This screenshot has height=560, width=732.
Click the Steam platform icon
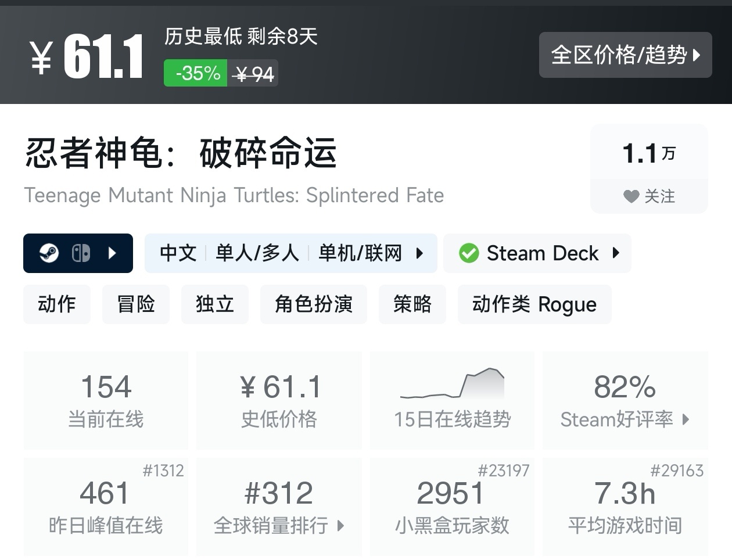(x=49, y=253)
